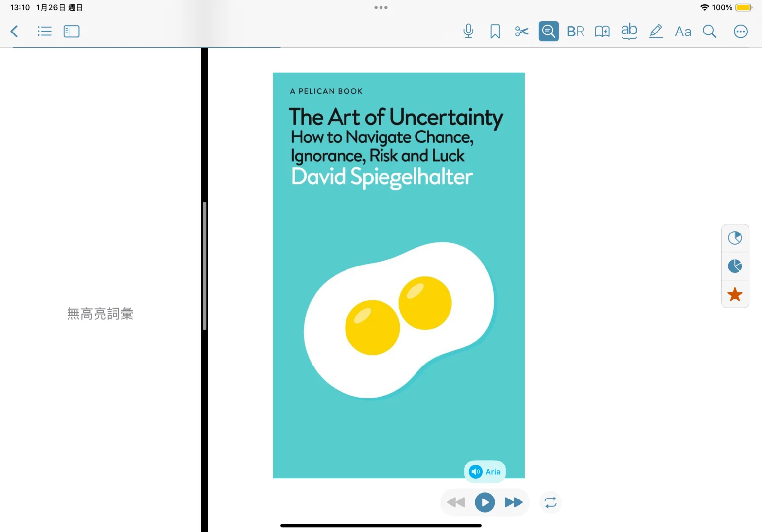Tap the three-dot multitasking indicator
The image size is (762, 532).
point(381,7)
